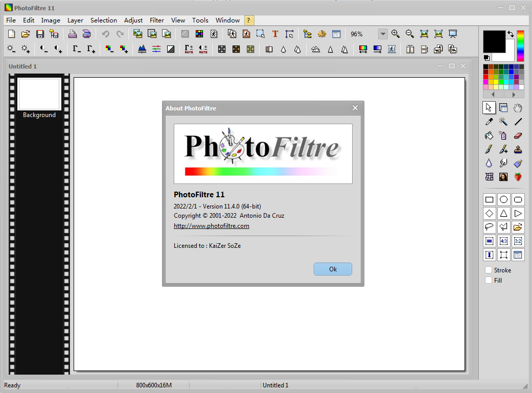Activate the Eraser tool
Viewport: 532px width, 393px height.
(517, 135)
